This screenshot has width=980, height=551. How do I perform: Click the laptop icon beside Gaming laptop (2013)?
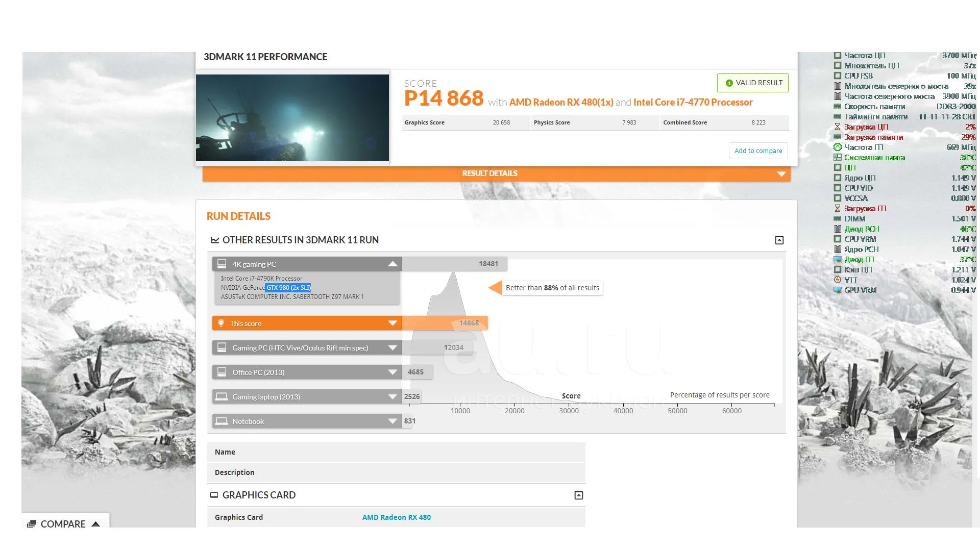coord(222,396)
